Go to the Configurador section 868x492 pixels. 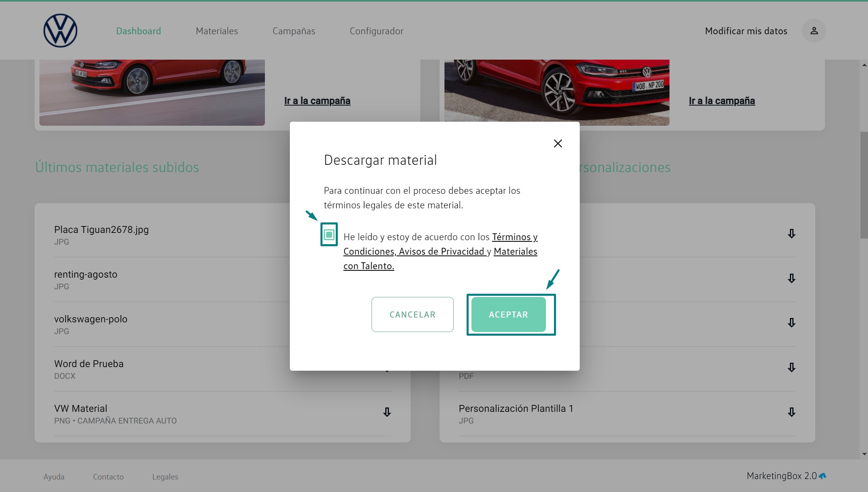click(376, 31)
